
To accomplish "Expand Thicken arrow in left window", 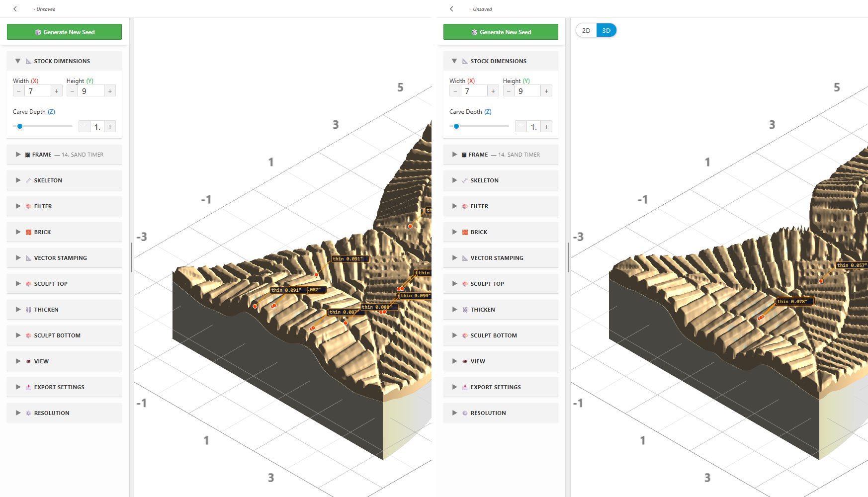I will click(x=18, y=310).
